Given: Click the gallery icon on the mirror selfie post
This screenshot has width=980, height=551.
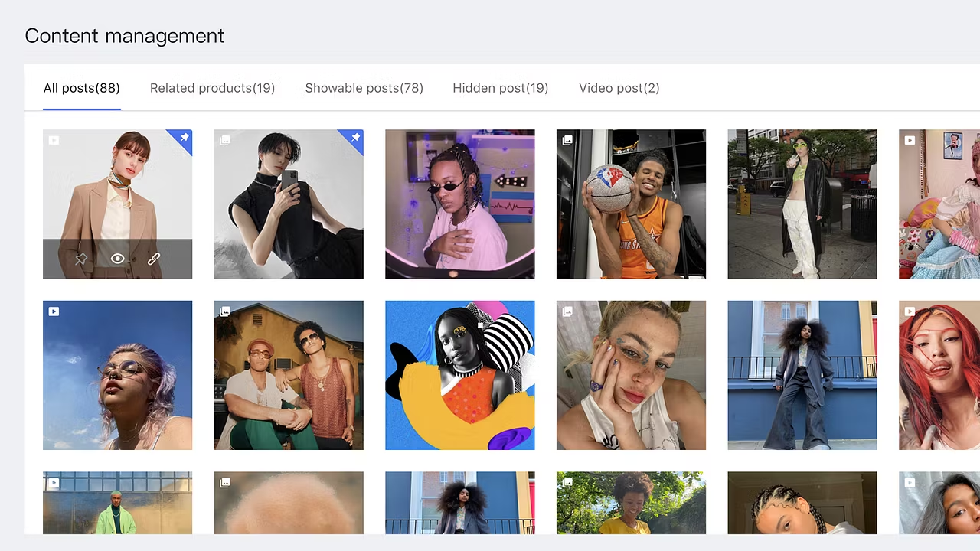Looking at the screenshot, I should (225, 140).
